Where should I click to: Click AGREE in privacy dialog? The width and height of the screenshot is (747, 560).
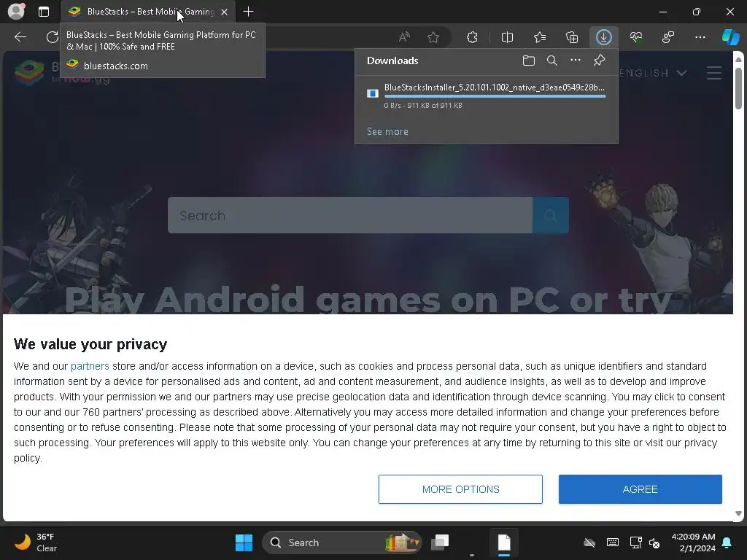click(640, 489)
